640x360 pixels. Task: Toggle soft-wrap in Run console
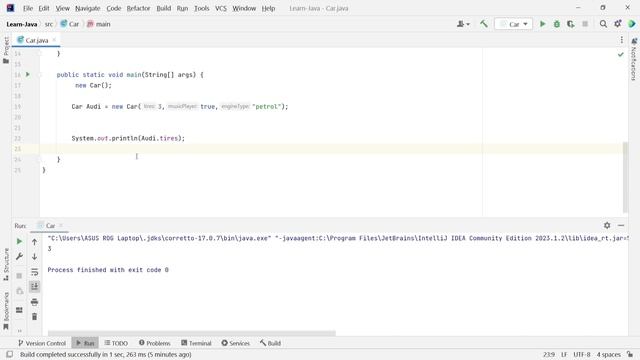point(34,272)
